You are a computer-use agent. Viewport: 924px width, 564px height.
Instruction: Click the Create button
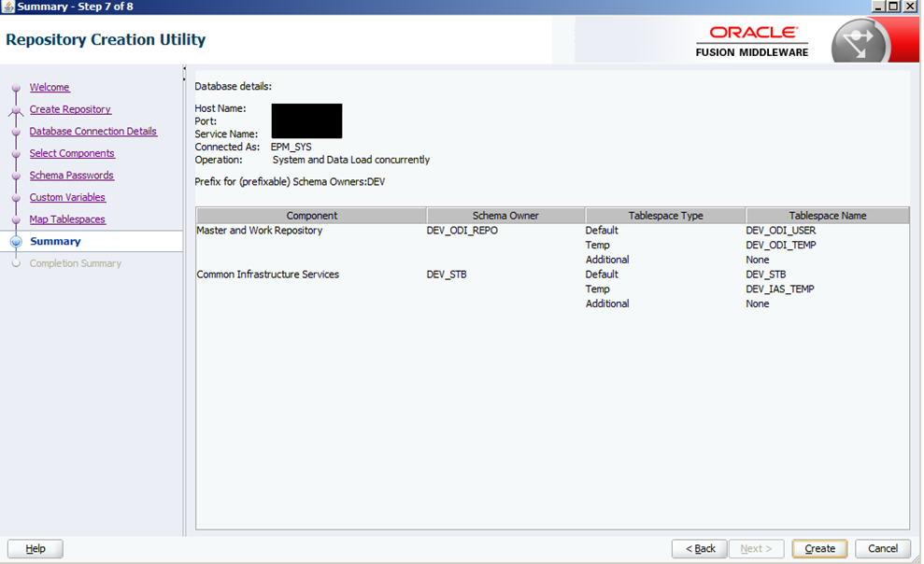click(819, 548)
